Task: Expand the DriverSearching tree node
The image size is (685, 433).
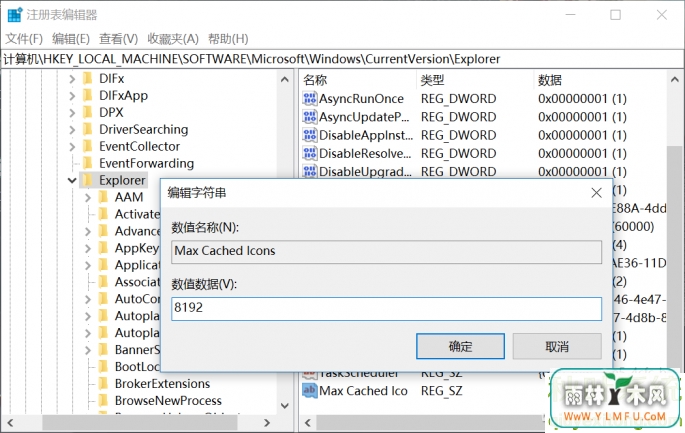Action: point(72,129)
